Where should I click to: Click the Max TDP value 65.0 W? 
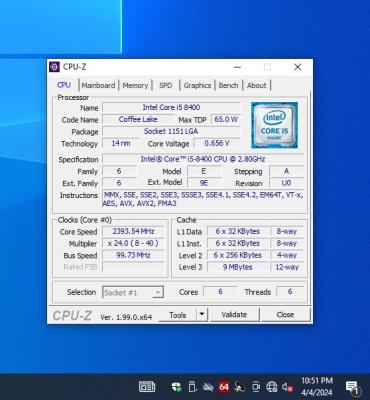[226, 119]
